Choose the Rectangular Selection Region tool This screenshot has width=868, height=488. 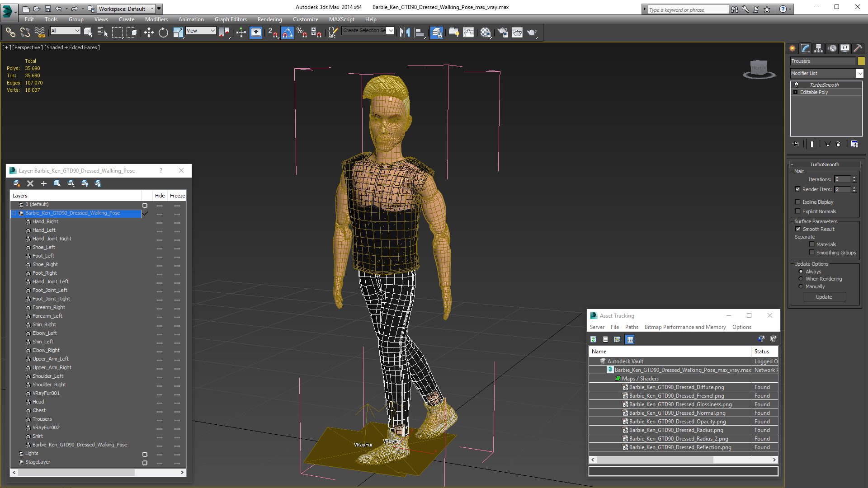[117, 32]
